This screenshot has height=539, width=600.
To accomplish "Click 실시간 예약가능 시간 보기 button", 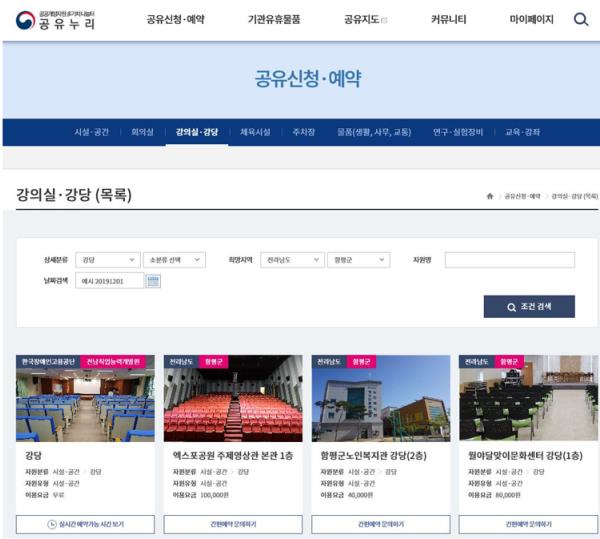I will [85, 524].
